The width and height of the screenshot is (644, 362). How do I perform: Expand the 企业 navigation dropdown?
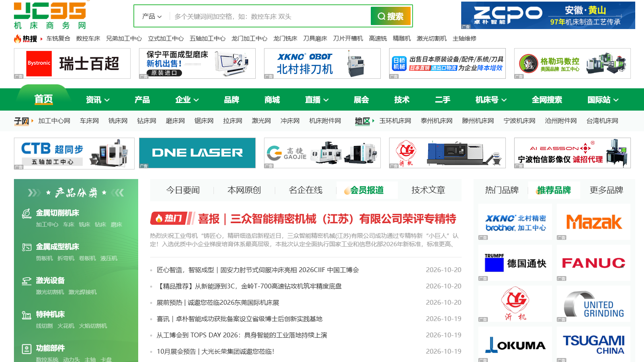[x=187, y=100]
